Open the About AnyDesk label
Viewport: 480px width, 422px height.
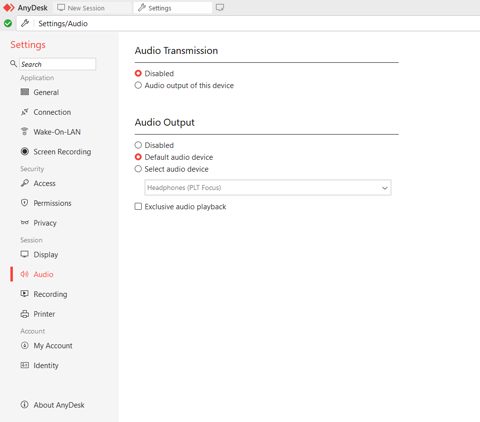pos(59,405)
